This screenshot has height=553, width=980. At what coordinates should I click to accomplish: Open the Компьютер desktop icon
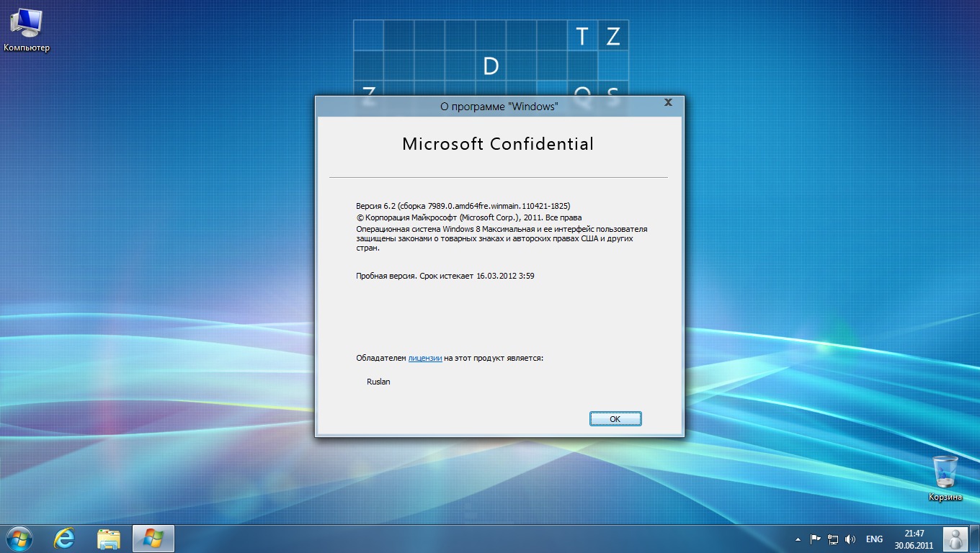(27, 30)
